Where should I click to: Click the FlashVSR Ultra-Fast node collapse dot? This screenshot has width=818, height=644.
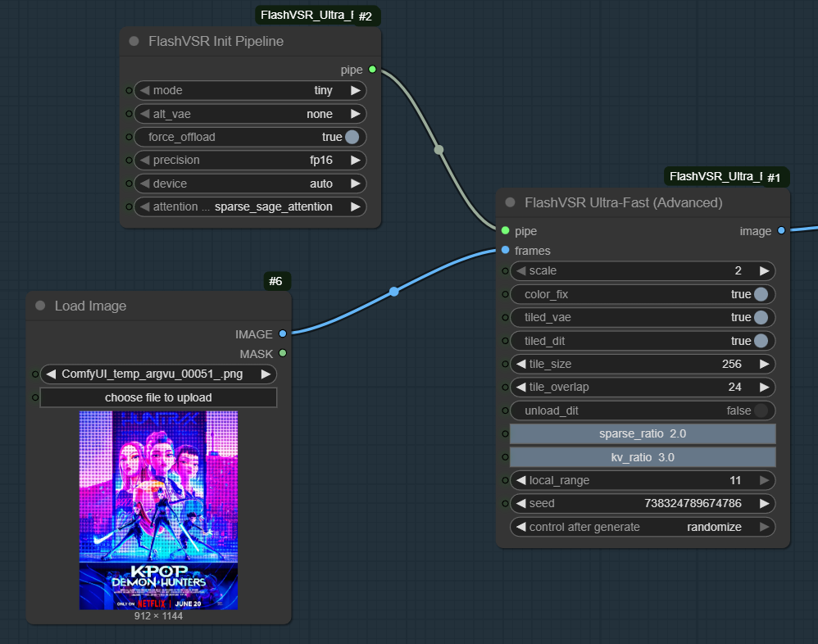(x=510, y=202)
